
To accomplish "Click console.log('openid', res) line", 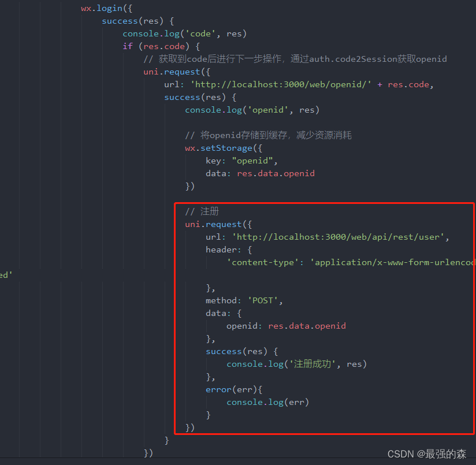I will coord(252,110).
